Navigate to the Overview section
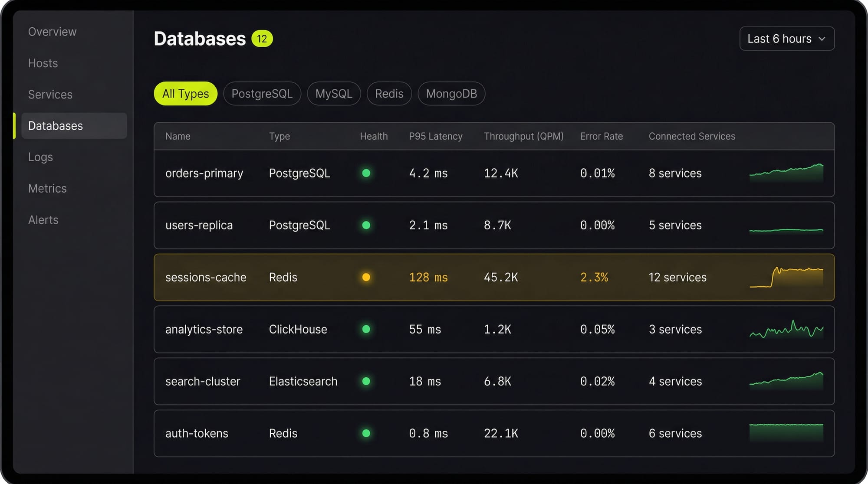The height and width of the screenshot is (484, 868). [52, 31]
